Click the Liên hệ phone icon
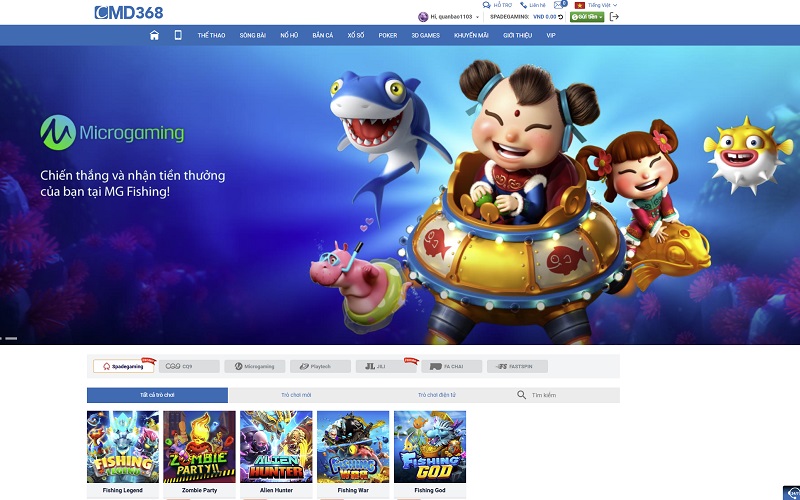Image resolution: width=800 pixels, height=500 pixels. click(x=523, y=5)
